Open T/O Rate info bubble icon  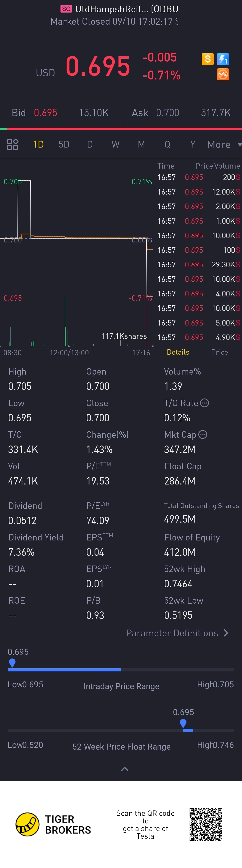204,403
